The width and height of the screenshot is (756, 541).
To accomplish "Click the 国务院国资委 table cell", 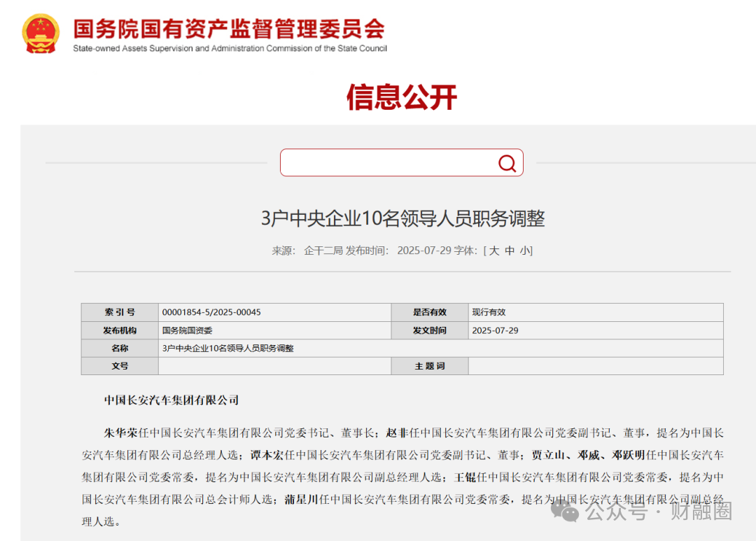I will tap(275, 330).
